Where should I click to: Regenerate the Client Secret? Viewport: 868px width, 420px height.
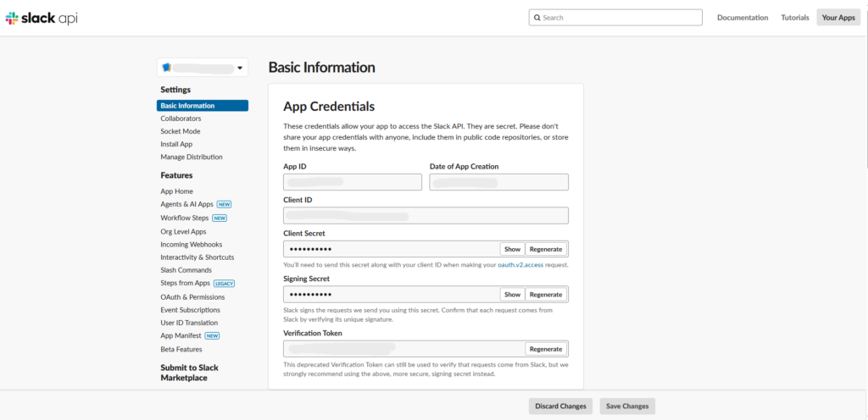545,249
